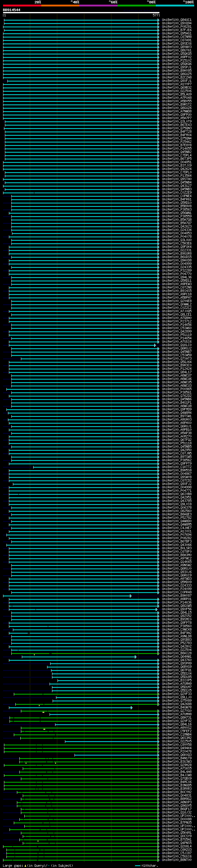Select the label UniRef100_B9TSW1

(177, 416)
